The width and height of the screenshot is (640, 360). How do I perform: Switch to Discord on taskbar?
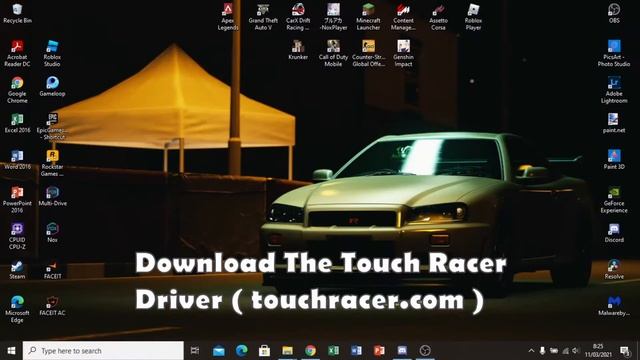tap(402, 351)
